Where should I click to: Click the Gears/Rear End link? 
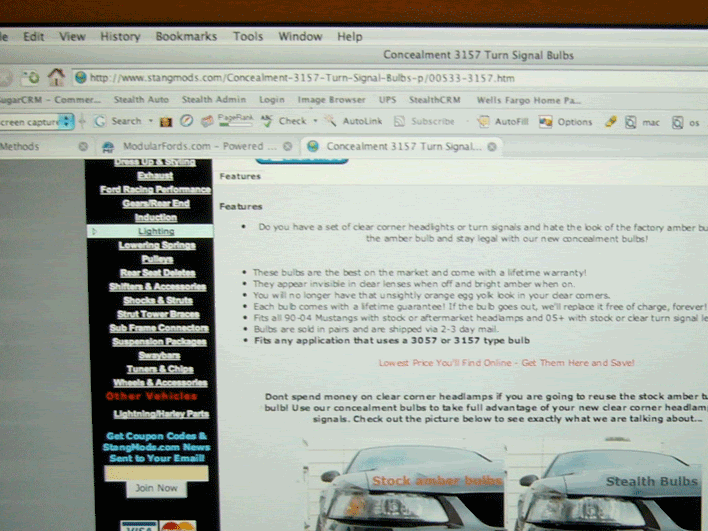156,204
